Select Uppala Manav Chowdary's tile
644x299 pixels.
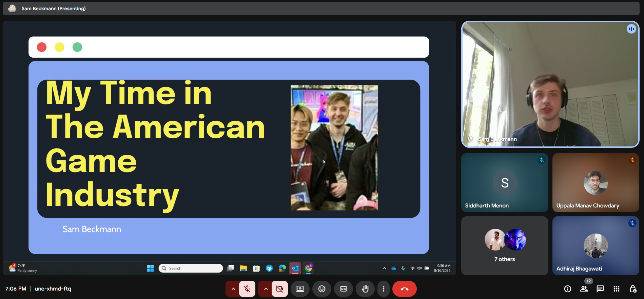(596, 183)
